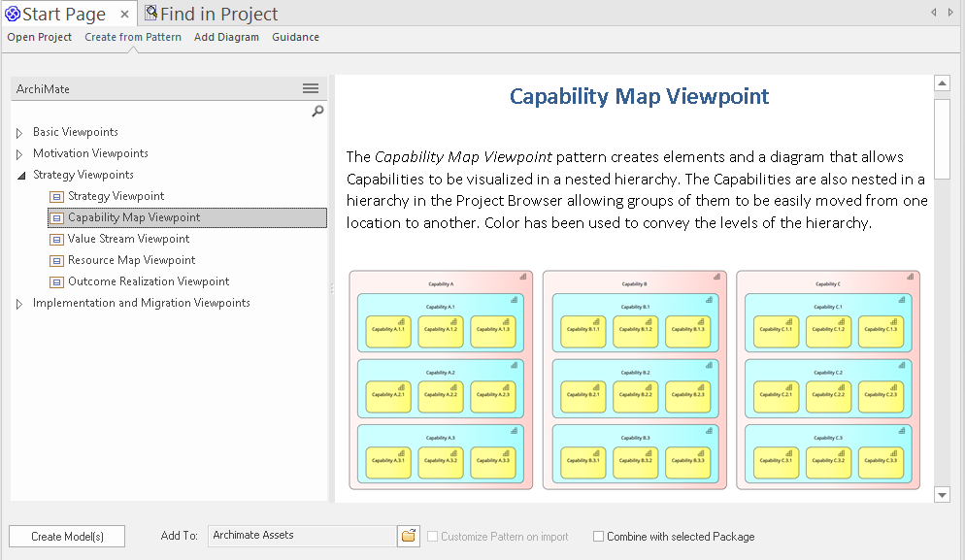Click the Value Stream Viewpoint diagram icon
The width and height of the screenshot is (965, 560).
[x=56, y=239]
